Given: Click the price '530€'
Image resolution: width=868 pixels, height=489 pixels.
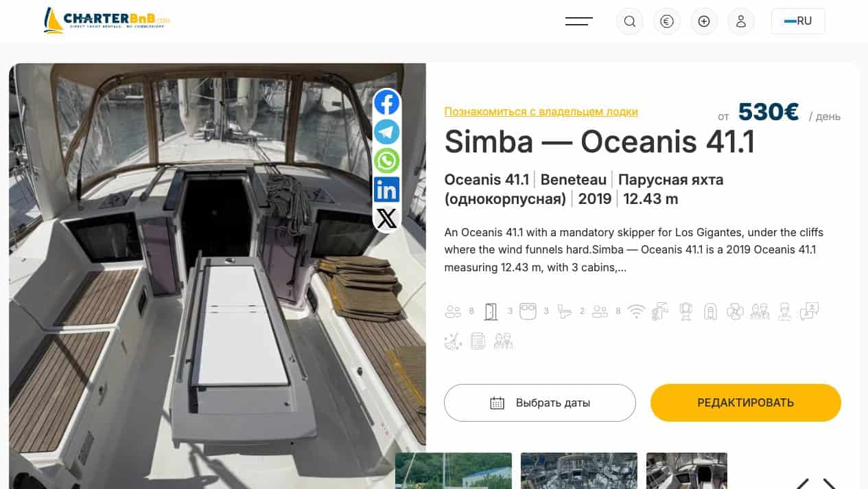Looking at the screenshot, I should 769,111.
